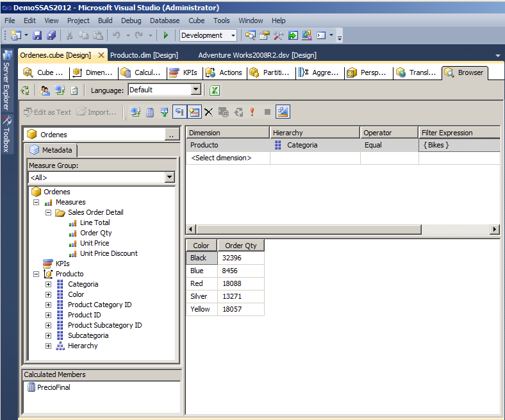
Task: Open the Language dropdown
Action: click(x=196, y=90)
